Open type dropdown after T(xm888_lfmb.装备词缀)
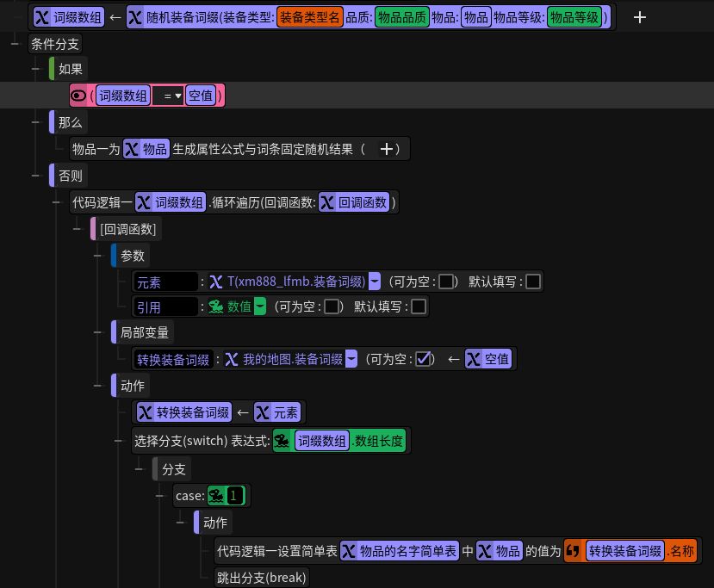 [x=375, y=282]
